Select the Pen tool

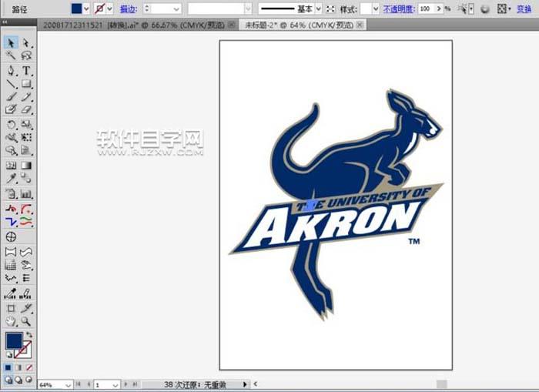11,70
